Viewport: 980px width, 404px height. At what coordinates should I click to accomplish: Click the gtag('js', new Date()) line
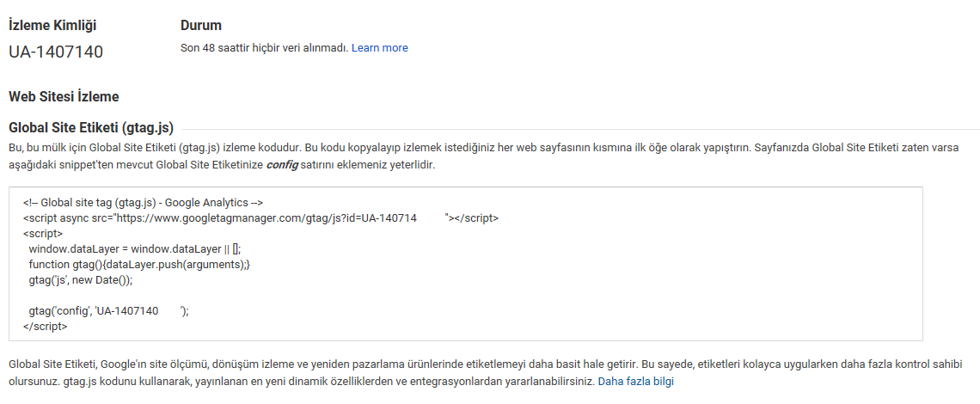pos(81,280)
